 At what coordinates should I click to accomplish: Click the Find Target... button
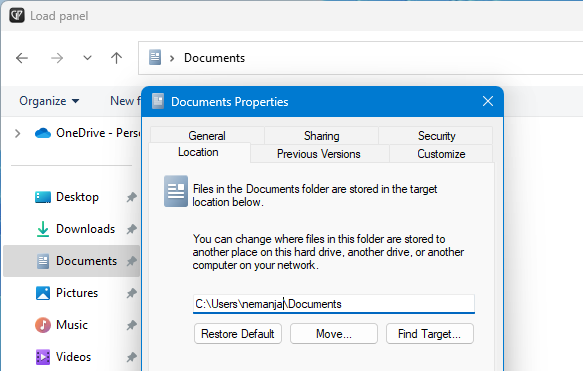coord(430,334)
